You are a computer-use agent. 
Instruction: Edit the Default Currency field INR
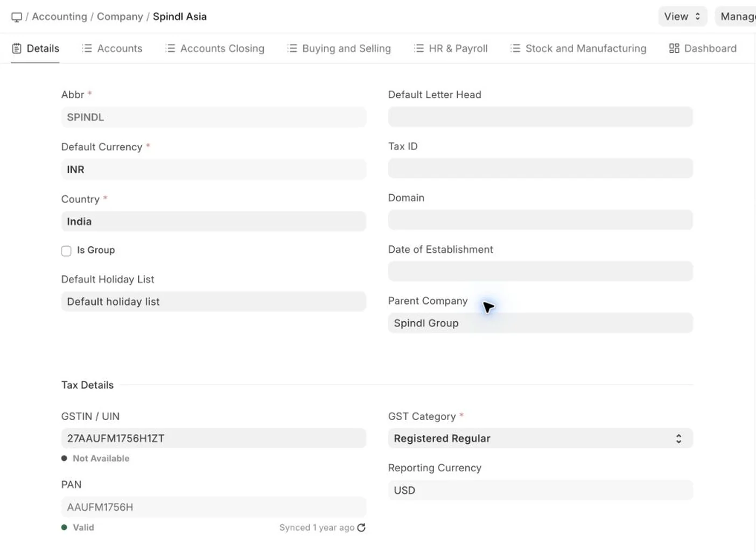[x=214, y=169]
